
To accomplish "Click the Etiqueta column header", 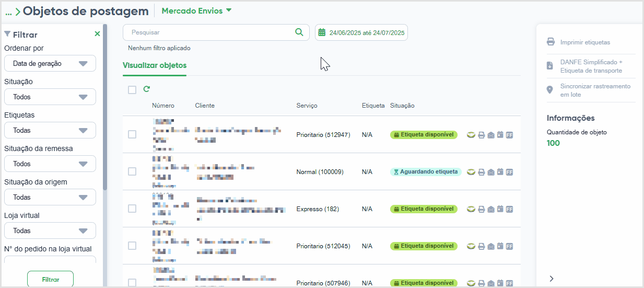I will (x=373, y=106).
